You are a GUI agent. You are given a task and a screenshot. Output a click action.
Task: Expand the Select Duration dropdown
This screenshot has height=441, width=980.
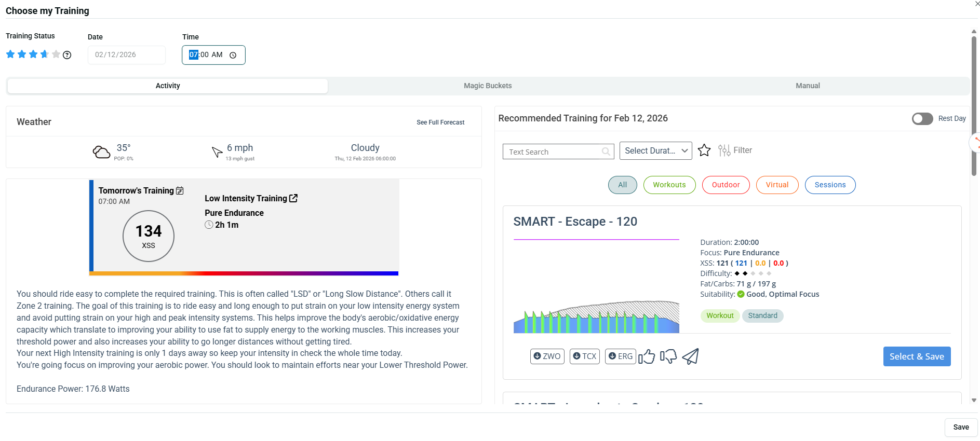pyautogui.click(x=655, y=151)
